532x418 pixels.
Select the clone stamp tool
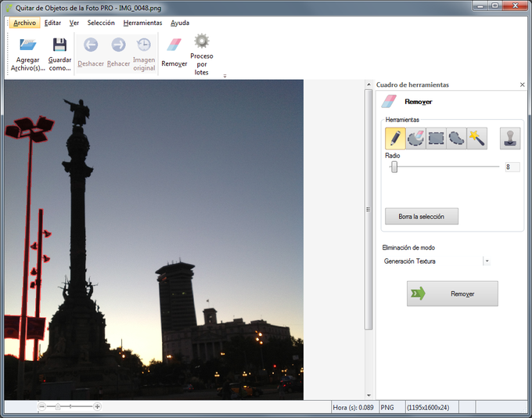tap(509, 139)
